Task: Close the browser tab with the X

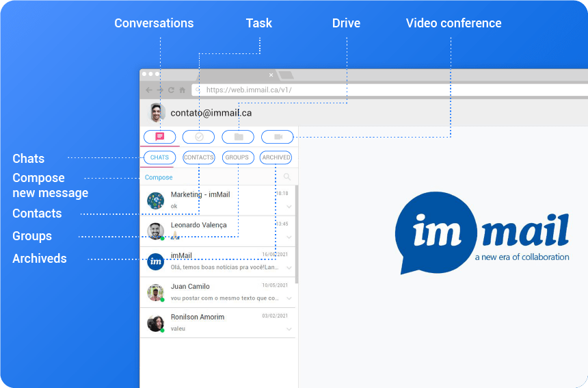Action: coord(271,75)
